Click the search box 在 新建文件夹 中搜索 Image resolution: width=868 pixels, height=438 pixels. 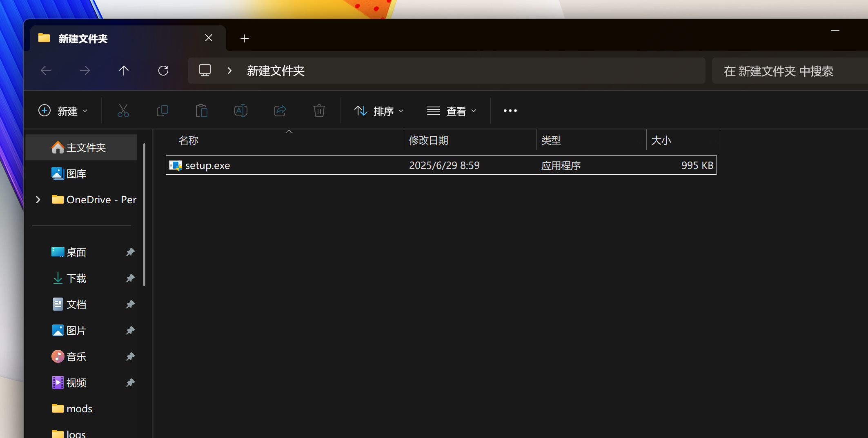tap(790, 71)
